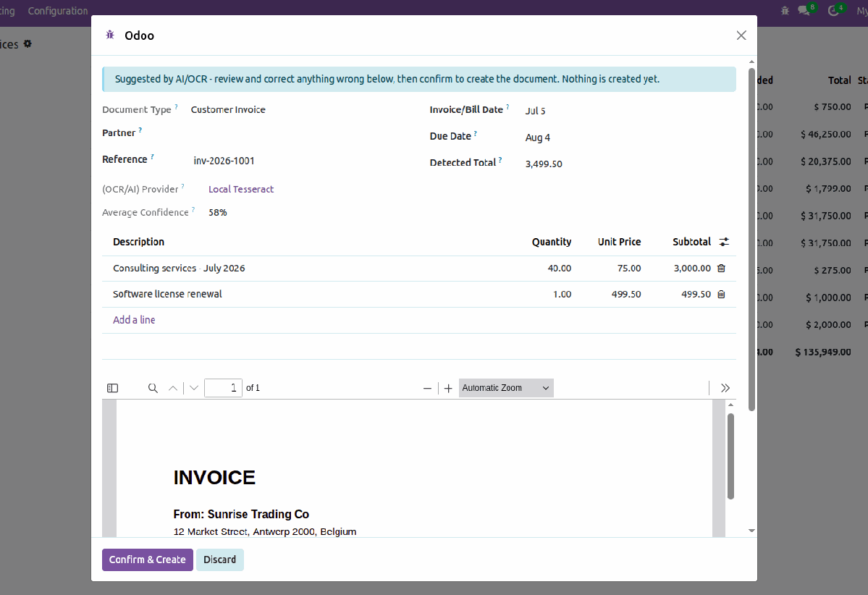Click the gear icon beside the page title
868x595 pixels.
28,43
